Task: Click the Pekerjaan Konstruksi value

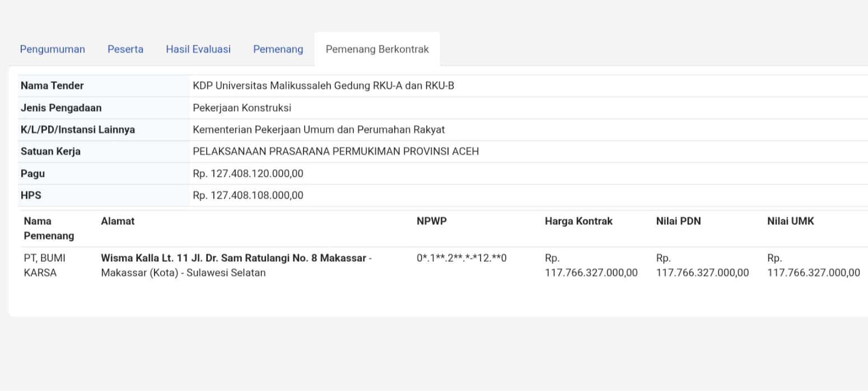Action: click(x=242, y=107)
